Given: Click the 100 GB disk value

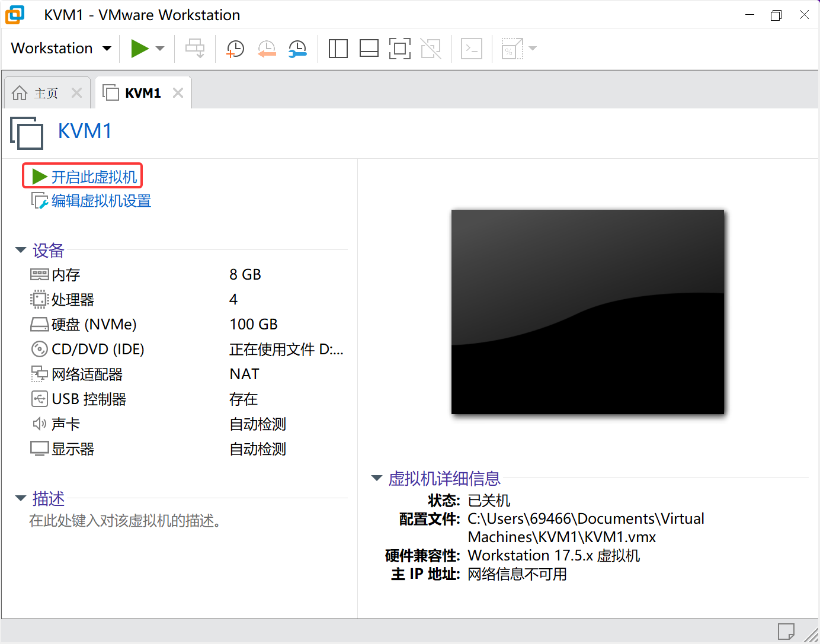Looking at the screenshot, I should point(254,325).
